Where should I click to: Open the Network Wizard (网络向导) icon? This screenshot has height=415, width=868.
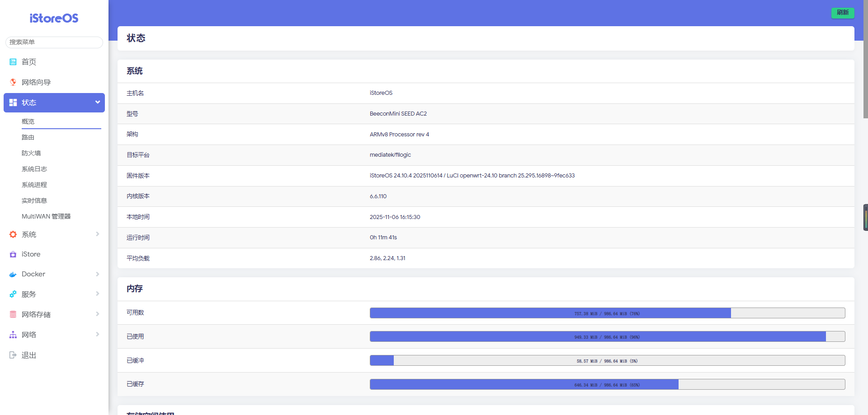13,82
